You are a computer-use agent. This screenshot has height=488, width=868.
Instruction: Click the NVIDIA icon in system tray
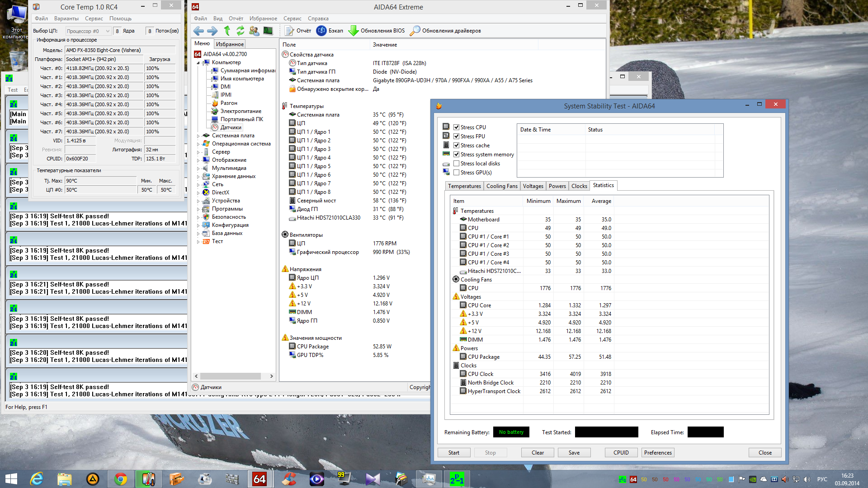[x=753, y=479]
